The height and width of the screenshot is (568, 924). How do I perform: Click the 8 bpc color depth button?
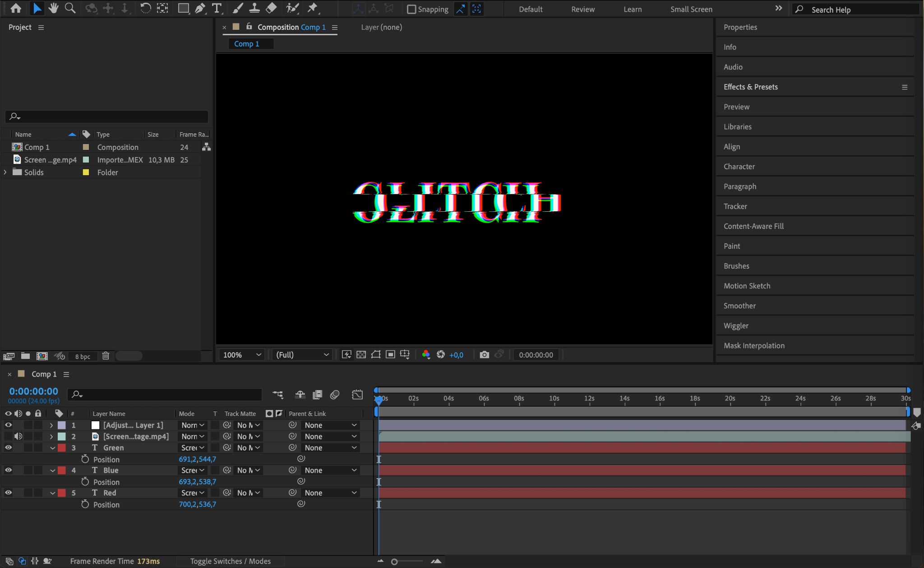pyautogui.click(x=83, y=356)
